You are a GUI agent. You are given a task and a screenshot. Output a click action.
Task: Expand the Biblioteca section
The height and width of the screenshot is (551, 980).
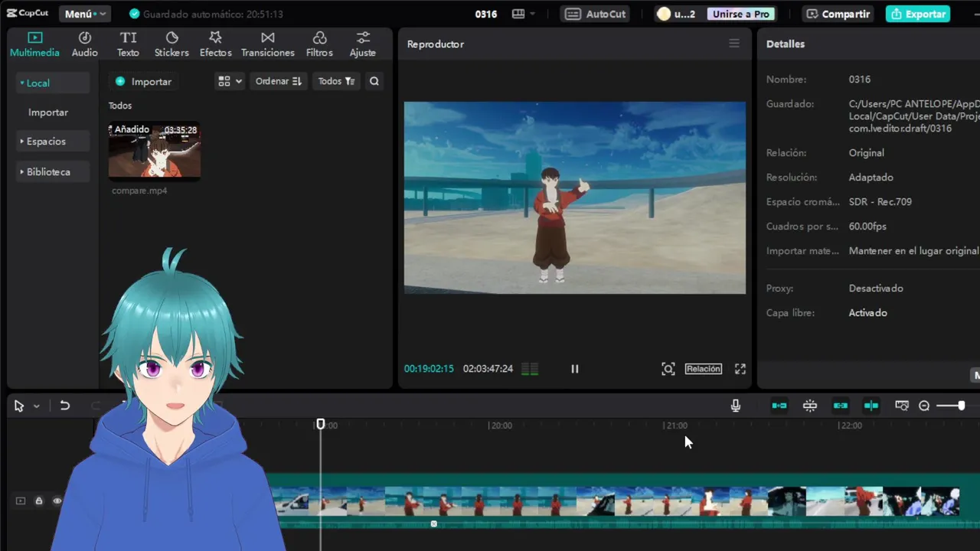52,171
